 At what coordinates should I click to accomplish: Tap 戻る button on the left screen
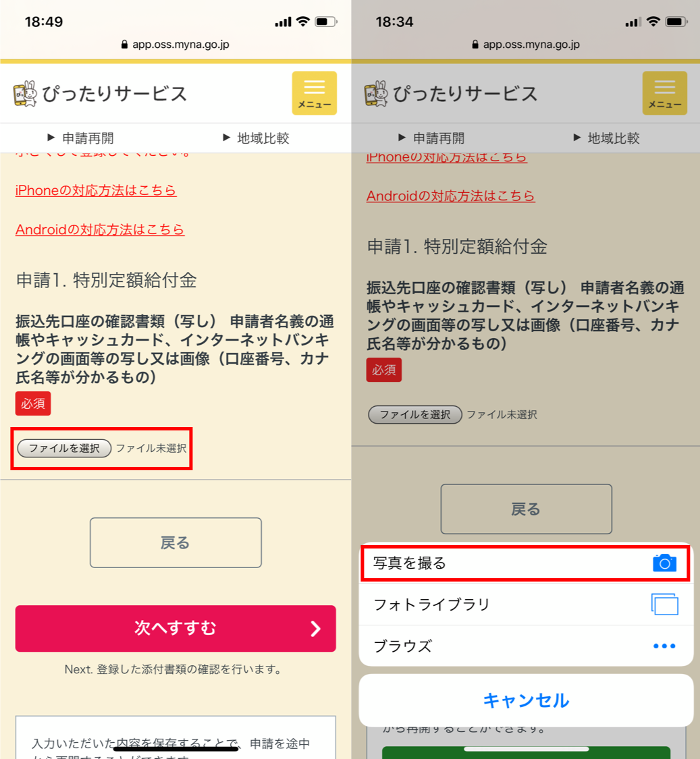[176, 542]
